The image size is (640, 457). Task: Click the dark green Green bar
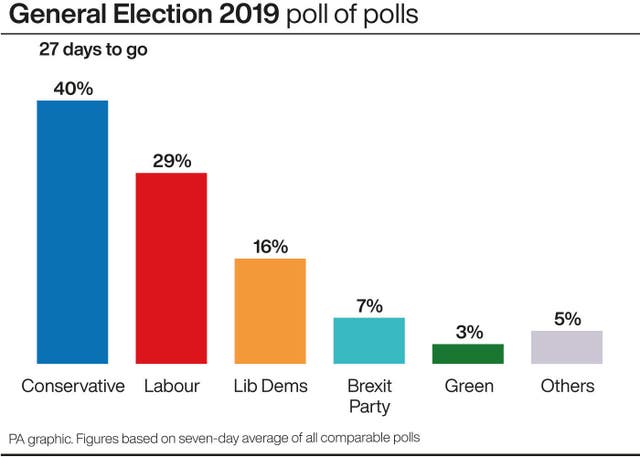[468, 354]
